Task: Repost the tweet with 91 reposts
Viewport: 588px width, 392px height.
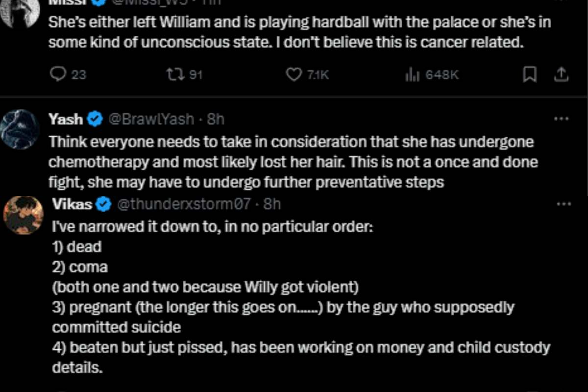Action: 173,74
